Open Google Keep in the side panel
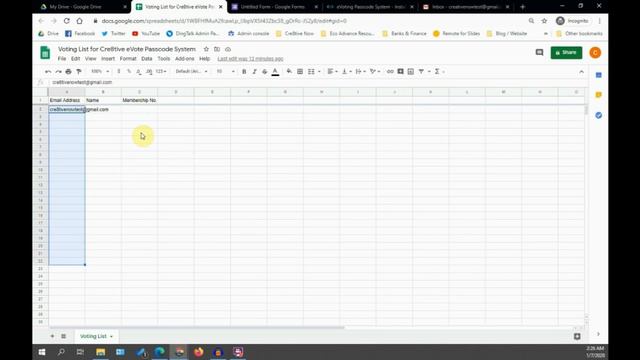The width and height of the screenshot is (640, 360). tap(599, 95)
